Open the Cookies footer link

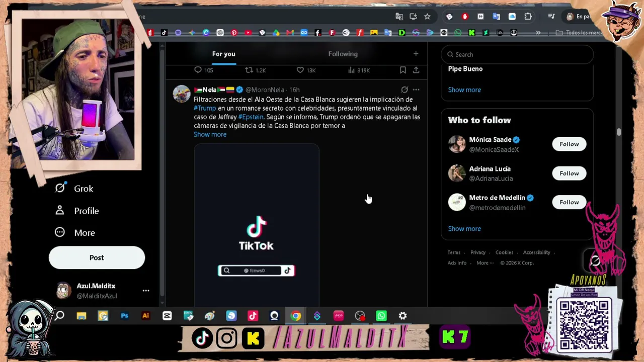click(504, 252)
